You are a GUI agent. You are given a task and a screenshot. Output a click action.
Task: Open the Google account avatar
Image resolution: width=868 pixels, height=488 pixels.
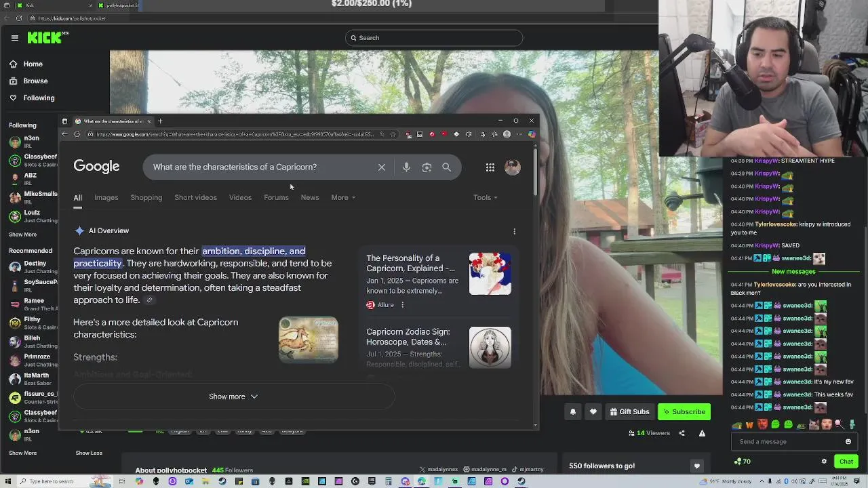tap(513, 167)
